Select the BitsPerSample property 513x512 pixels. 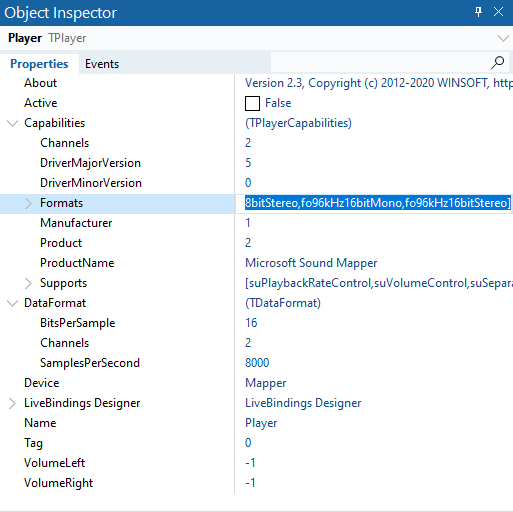click(x=78, y=323)
